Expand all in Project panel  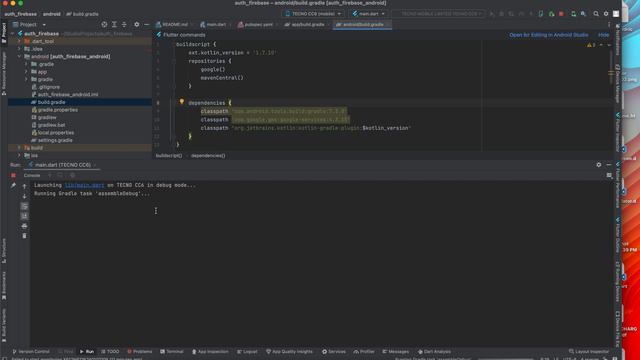[x=114, y=24]
